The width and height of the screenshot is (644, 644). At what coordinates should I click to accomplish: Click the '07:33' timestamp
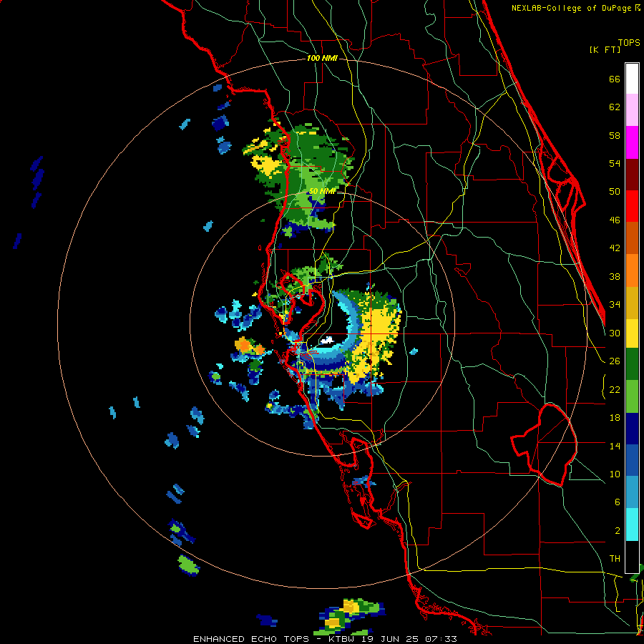click(x=441, y=639)
